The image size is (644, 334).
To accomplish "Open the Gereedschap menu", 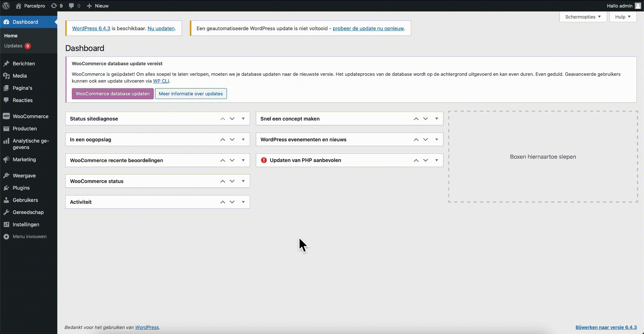I will 28,212.
